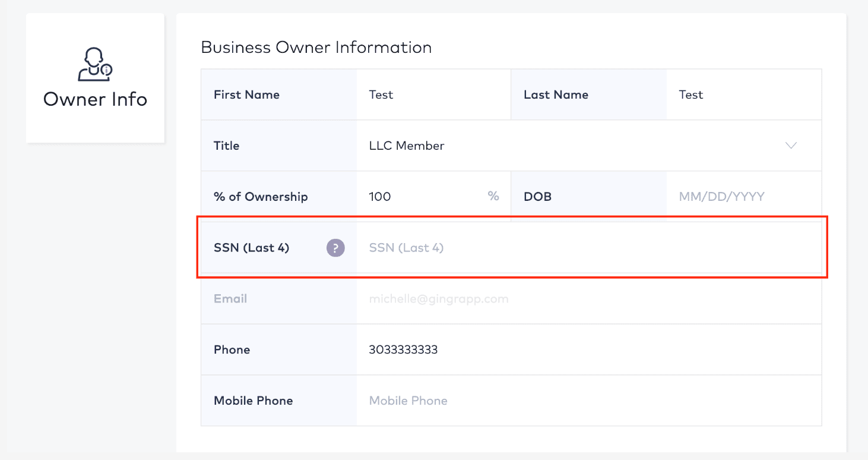Open the Title field showing LLC Member

tap(589, 146)
